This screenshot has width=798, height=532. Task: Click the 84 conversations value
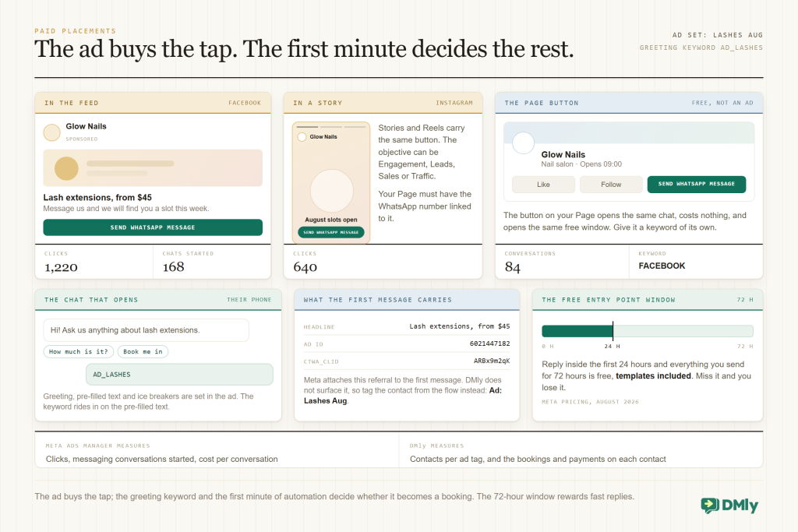pyautogui.click(x=513, y=267)
